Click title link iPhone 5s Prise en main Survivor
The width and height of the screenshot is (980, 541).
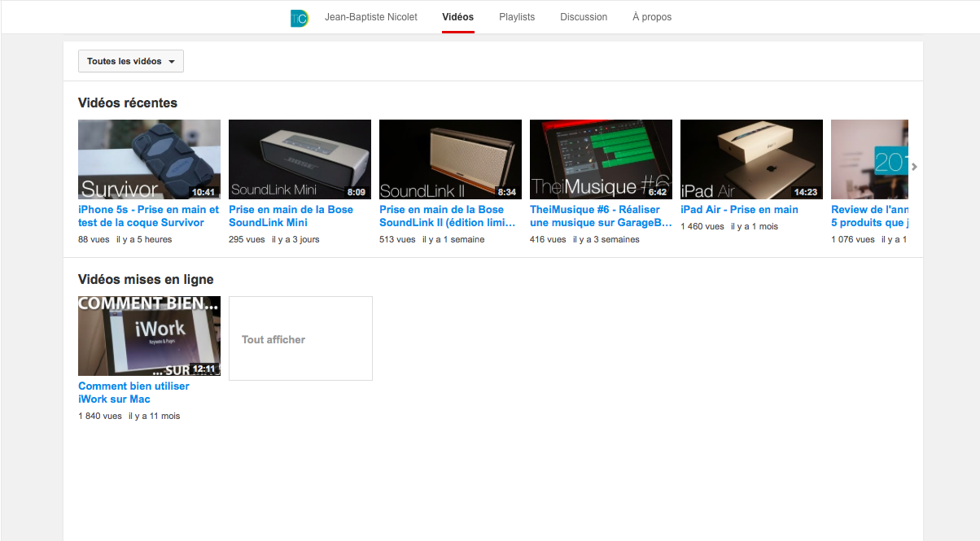click(149, 216)
